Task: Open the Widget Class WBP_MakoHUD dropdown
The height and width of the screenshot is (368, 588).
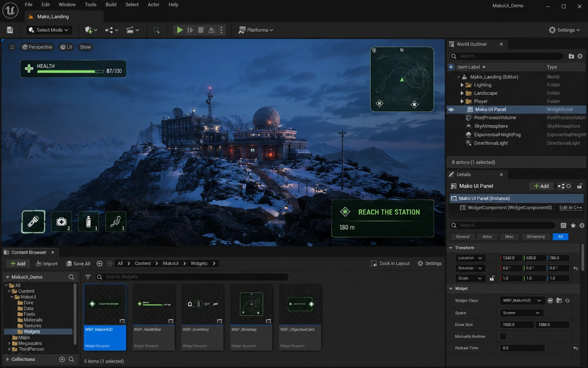Action: click(522, 300)
